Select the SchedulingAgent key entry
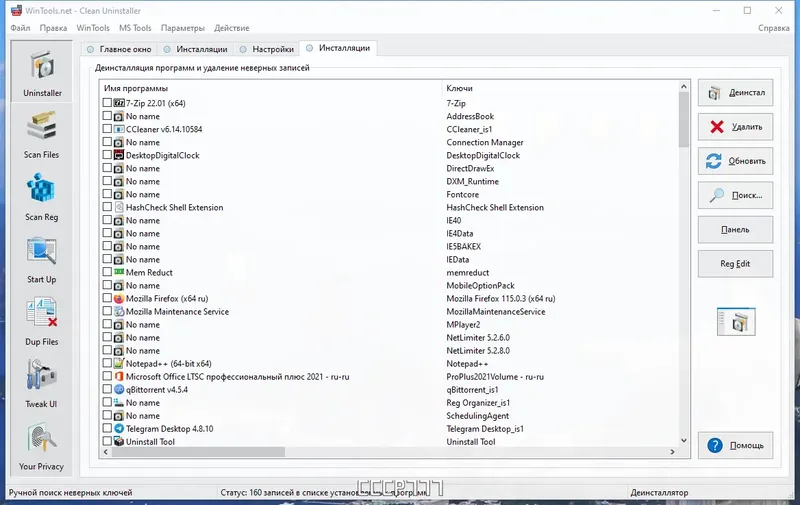Screen dimensions: 800x505 tap(478, 416)
